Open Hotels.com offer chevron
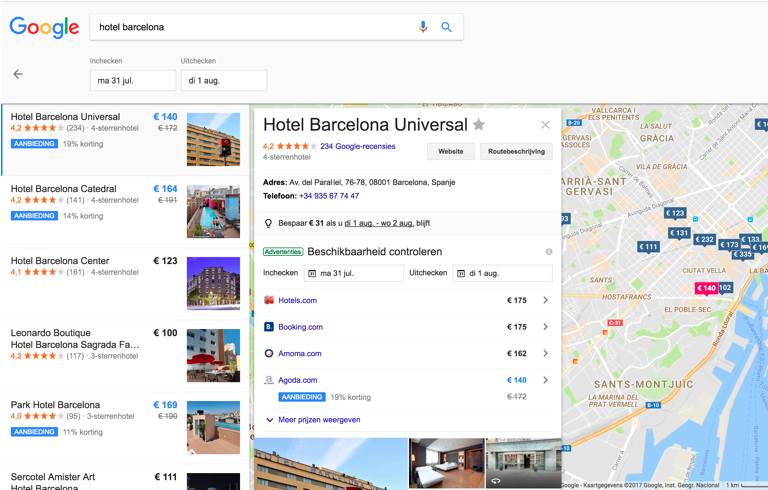This screenshot has width=768, height=490. (x=545, y=300)
